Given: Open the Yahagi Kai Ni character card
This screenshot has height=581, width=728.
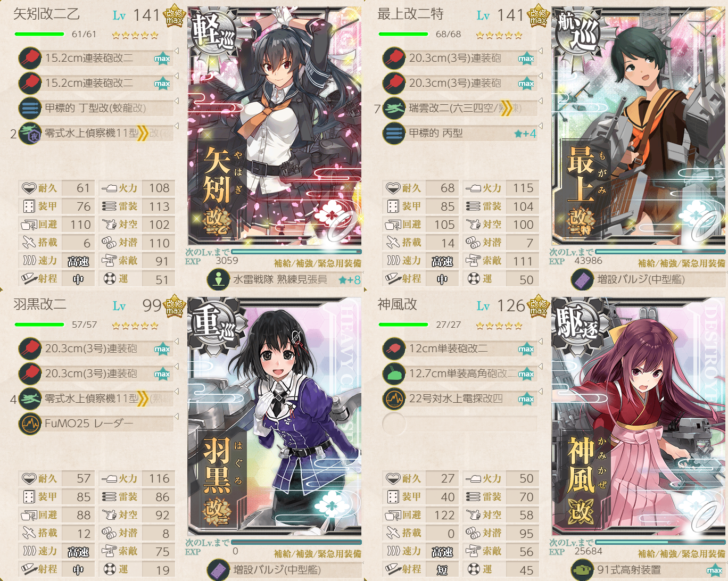Looking at the screenshot, I should [x=275, y=127].
